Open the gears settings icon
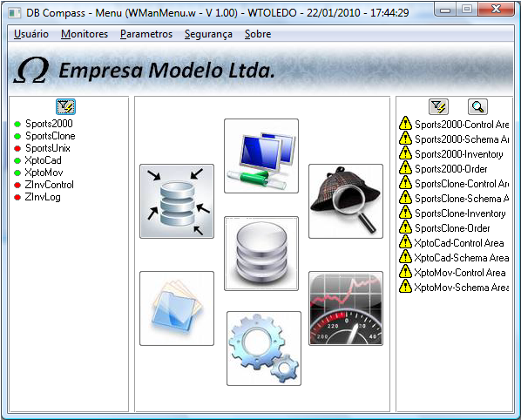Image resolution: width=521 pixels, height=420 pixels. (x=264, y=349)
